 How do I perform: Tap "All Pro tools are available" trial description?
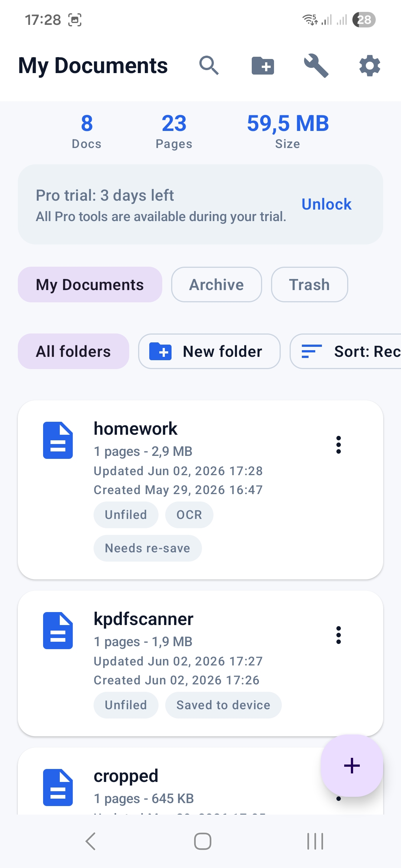tap(161, 217)
